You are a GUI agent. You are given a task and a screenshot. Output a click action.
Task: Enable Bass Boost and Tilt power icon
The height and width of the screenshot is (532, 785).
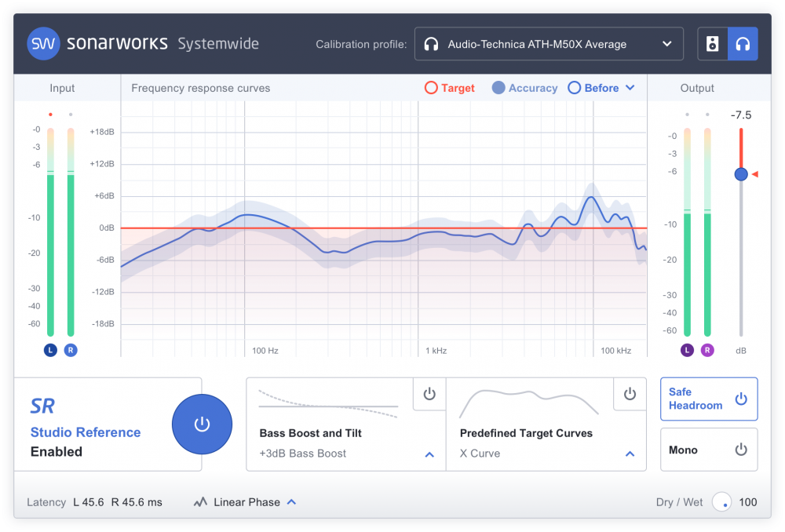pos(429,394)
